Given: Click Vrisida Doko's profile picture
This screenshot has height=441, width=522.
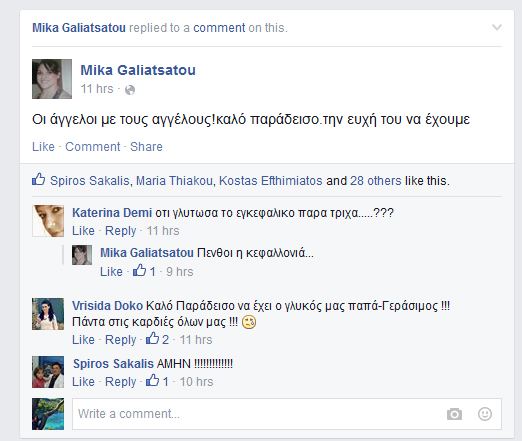Looking at the screenshot, I should (x=48, y=314).
